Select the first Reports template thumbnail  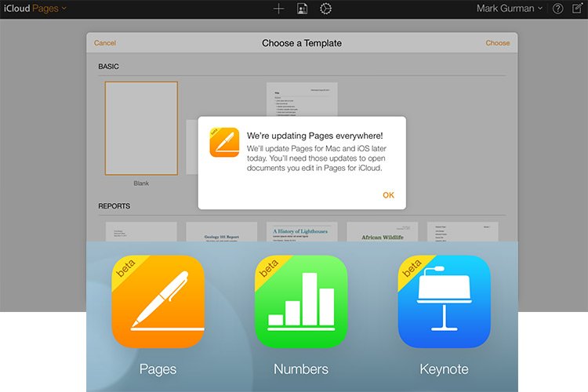141,231
